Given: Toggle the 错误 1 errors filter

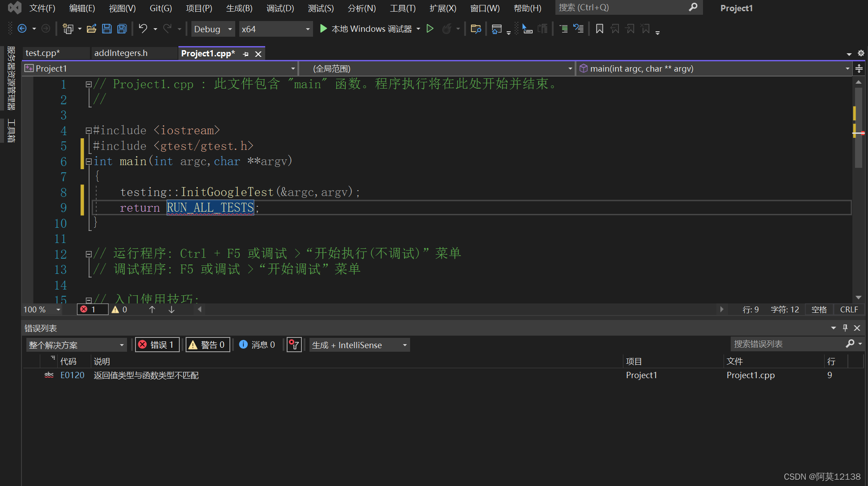Looking at the screenshot, I should (x=157, y=345).
